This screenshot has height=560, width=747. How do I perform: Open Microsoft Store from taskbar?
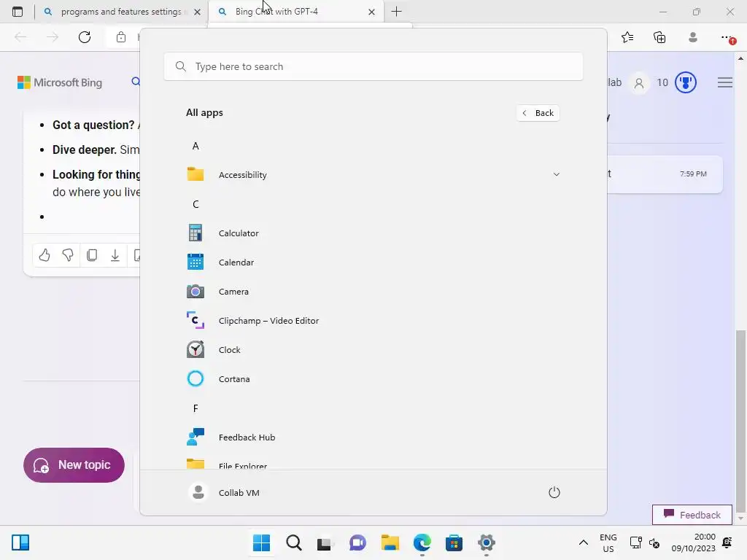[x=454, y=542]
